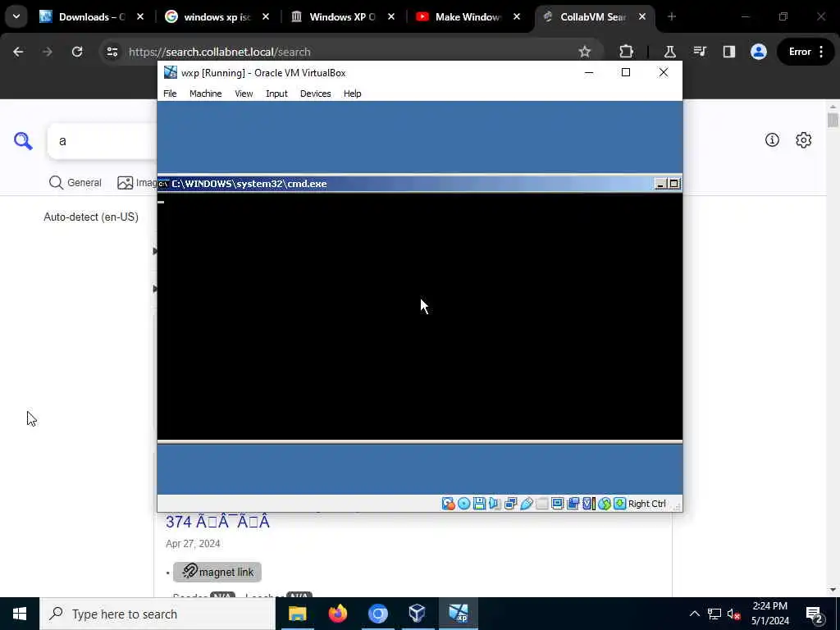
Task: Open the View menu in VirtualBox
Action: click(244, 94)
